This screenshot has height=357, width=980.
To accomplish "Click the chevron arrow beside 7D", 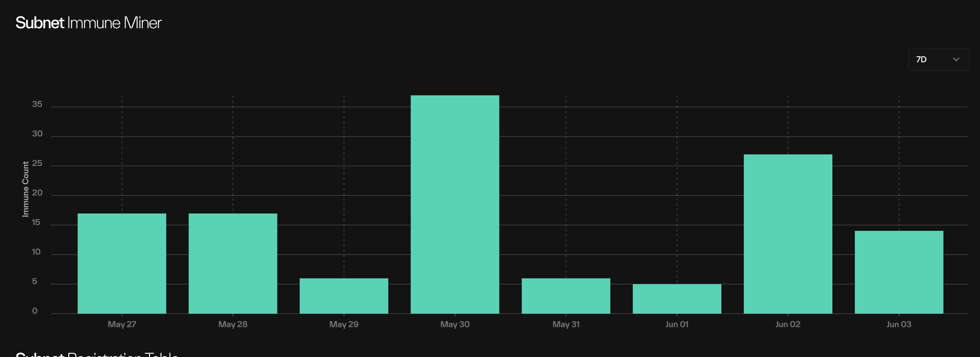I will 956,59.
